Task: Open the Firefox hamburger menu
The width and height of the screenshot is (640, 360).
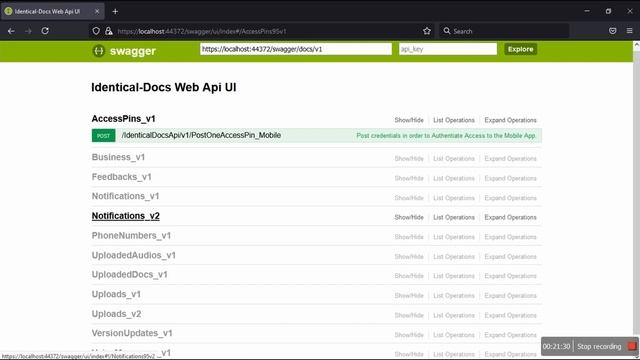Action: pyautogui.click(x=629, y=31)
